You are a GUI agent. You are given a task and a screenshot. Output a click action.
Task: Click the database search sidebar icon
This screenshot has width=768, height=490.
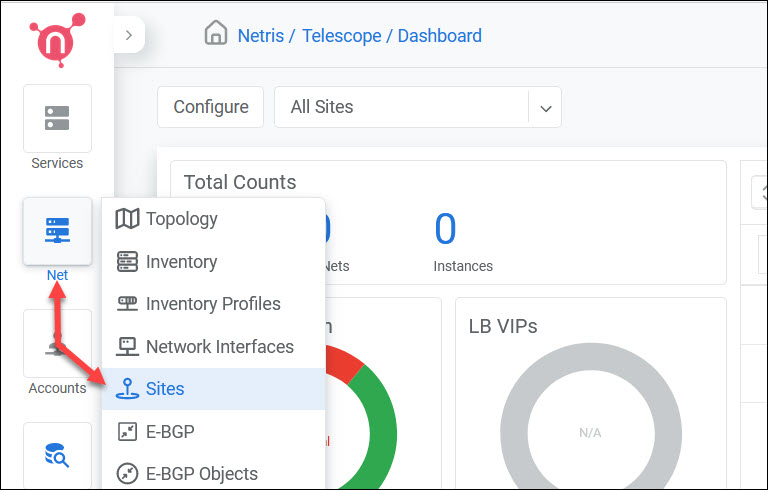point(57,455)
